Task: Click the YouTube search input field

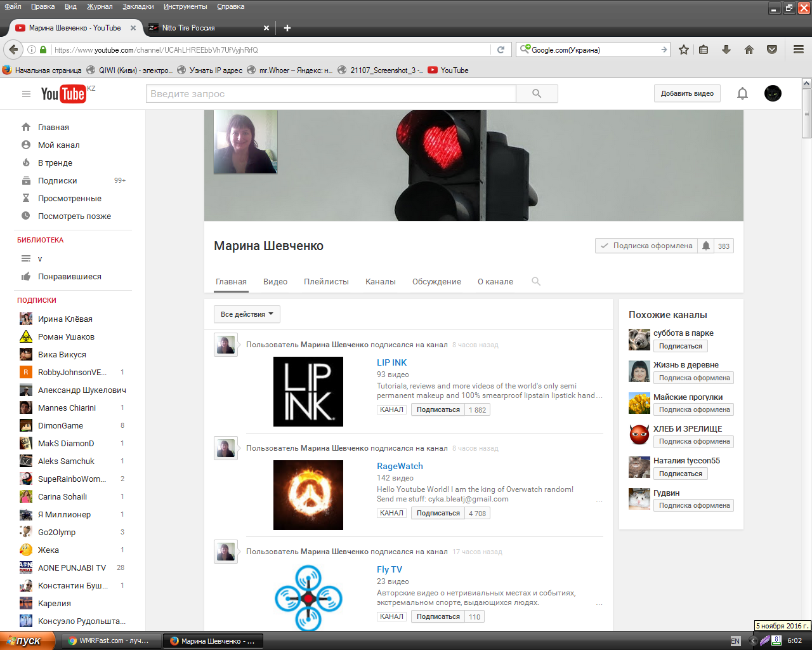Action: (331, 94)
